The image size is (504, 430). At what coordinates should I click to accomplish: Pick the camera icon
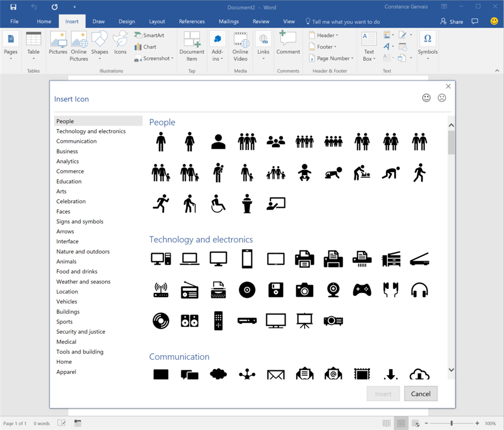[x=304, y=290]
